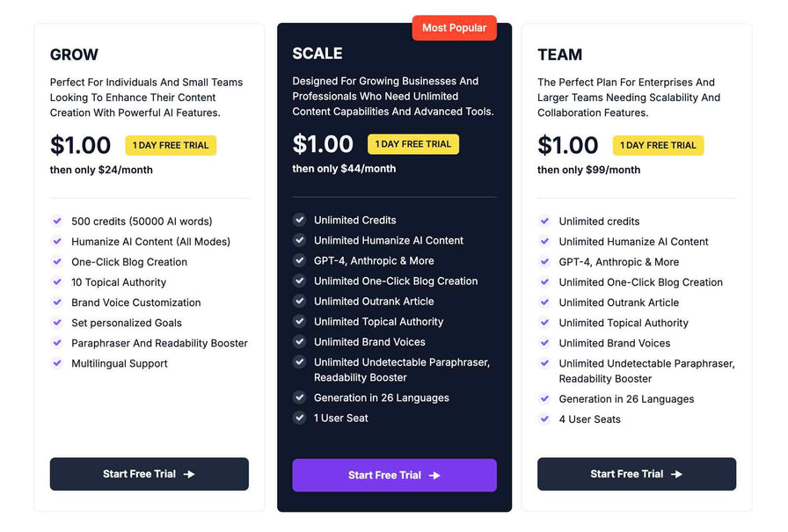The image size is (788, 532).
Task: Click the checkmark beside 500 credits
Action: point(57,222)
